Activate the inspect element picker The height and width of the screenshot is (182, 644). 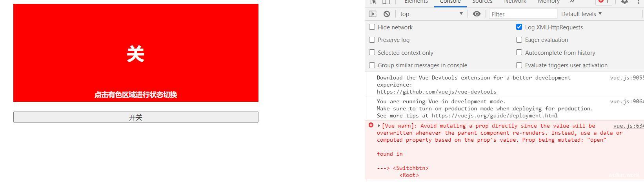click(373, 2)
